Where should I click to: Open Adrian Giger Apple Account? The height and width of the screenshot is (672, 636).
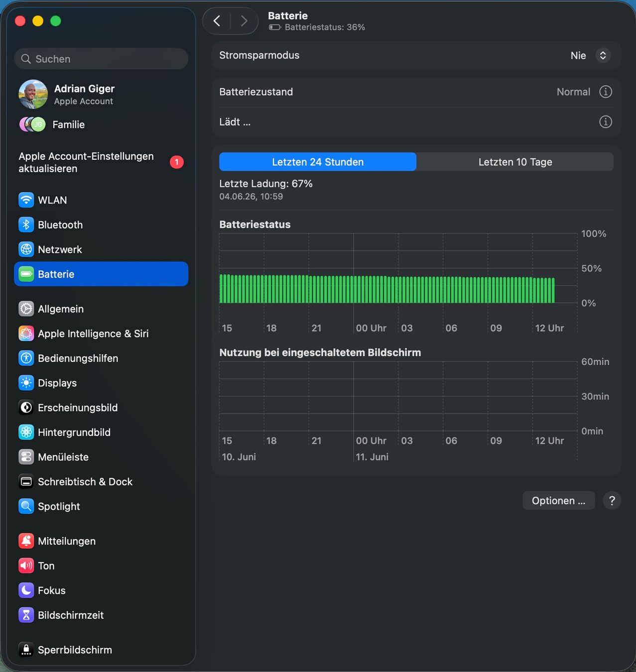(x=101, y=94)
